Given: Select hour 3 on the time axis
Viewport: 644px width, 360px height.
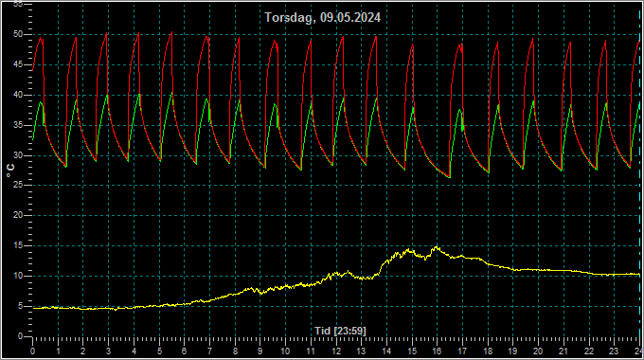Looking at the screenshot, I should [108, 351].
